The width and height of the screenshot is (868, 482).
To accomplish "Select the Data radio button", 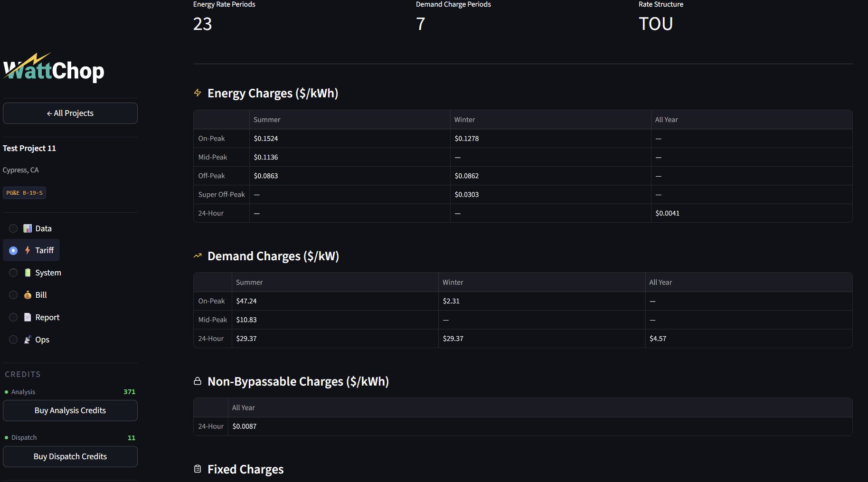I will [13, 228].
